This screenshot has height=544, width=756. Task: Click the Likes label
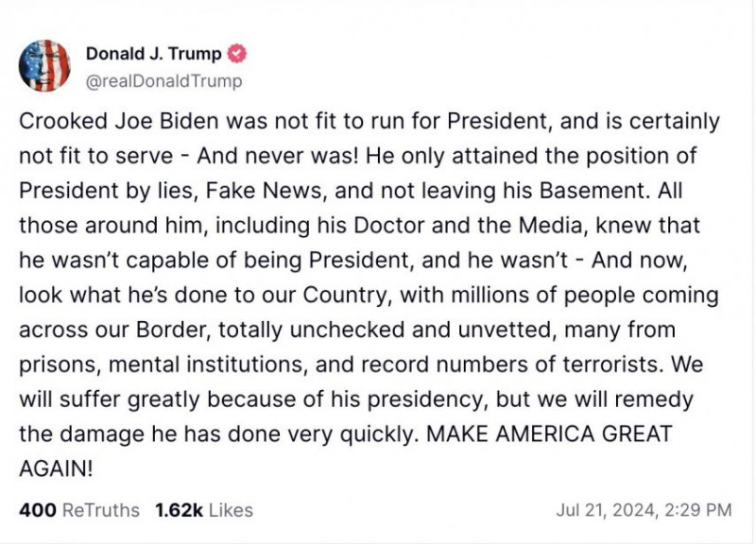231,510
